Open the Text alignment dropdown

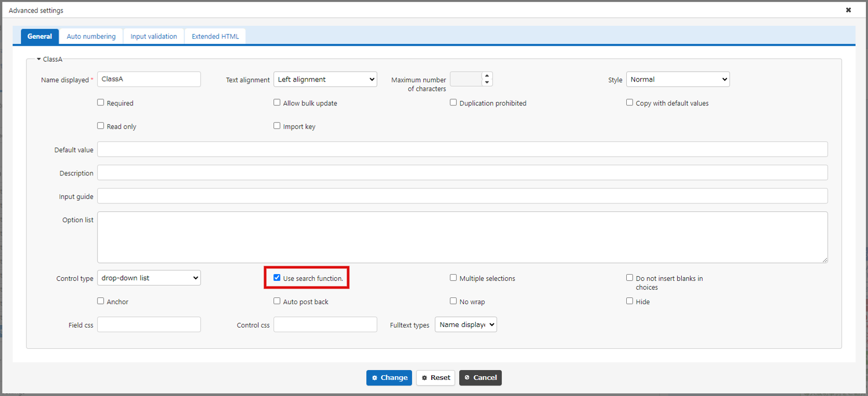tap(325, 79)
